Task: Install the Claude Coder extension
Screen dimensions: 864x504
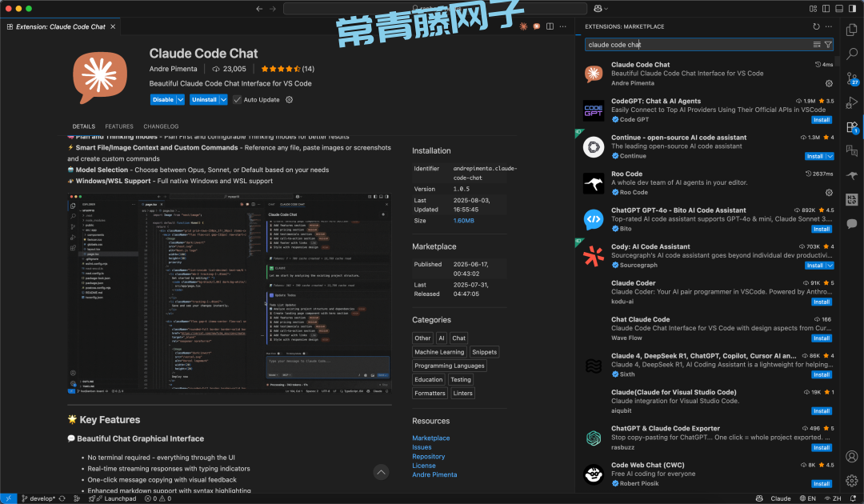Action: click(822, 302)
